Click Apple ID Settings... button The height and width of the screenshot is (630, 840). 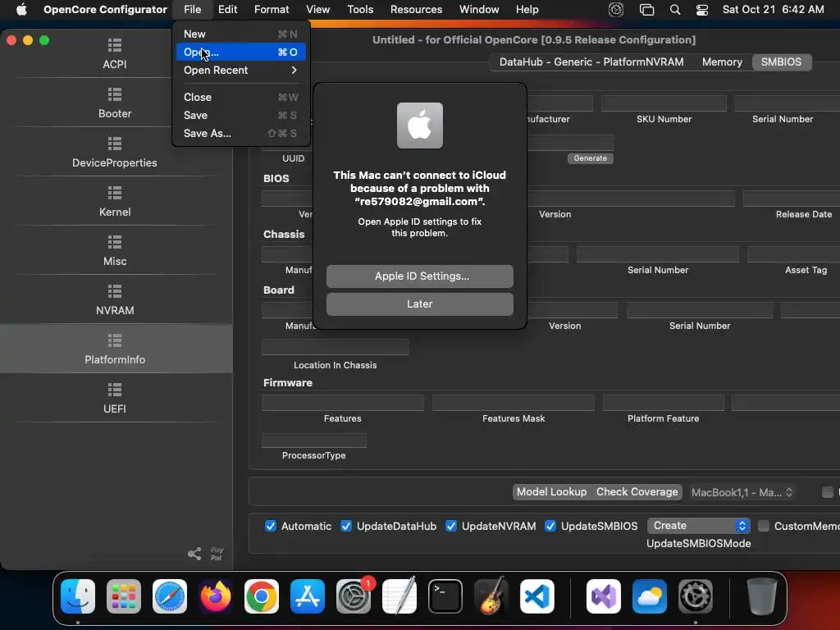click(x=420, y=276)
